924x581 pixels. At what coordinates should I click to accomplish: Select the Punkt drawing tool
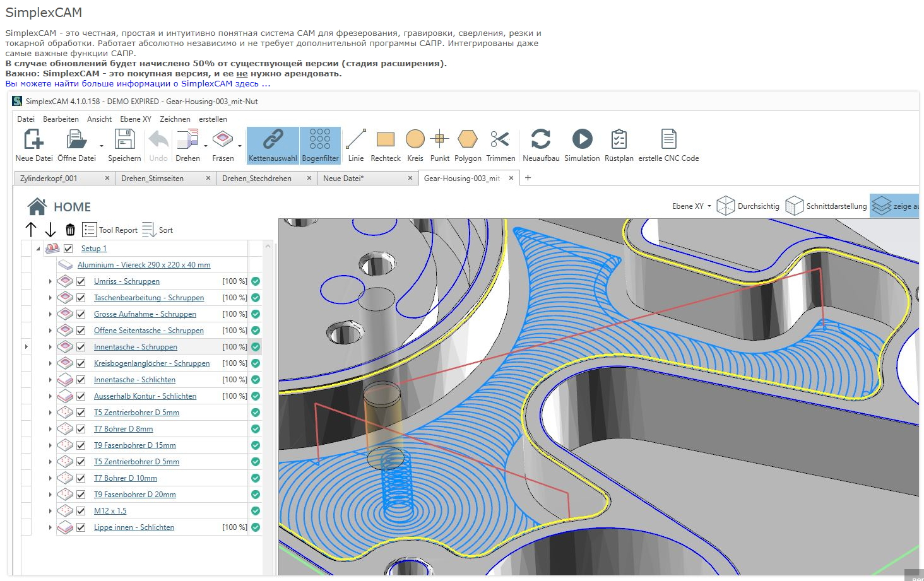(440, 145)
